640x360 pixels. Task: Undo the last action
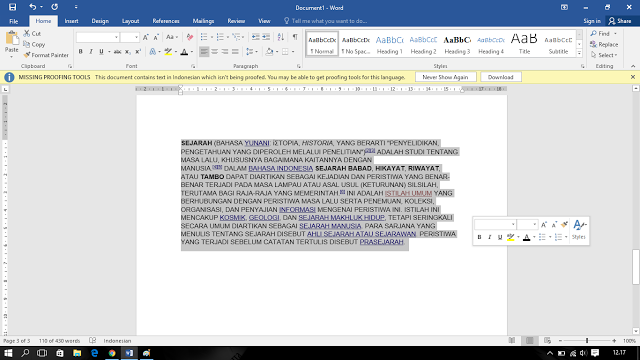pos(32,7)
